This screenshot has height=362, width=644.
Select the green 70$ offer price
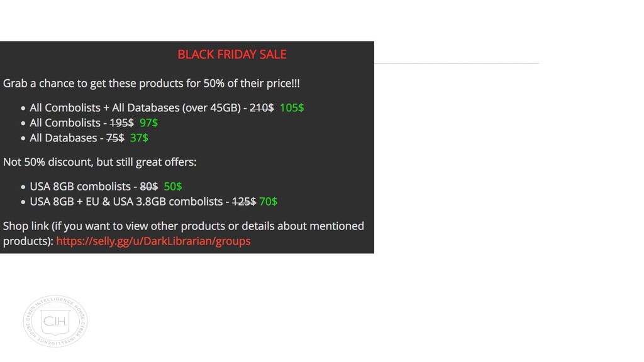[268, 202]
